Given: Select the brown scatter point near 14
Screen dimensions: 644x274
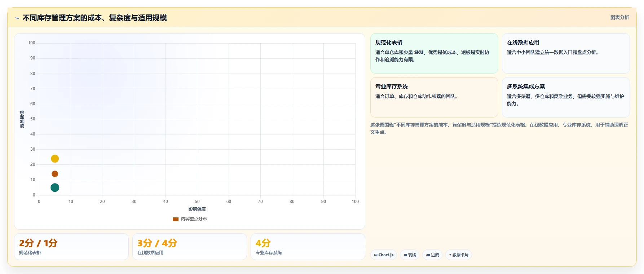Looking at the screenshot, I should [x=55, y=174].
